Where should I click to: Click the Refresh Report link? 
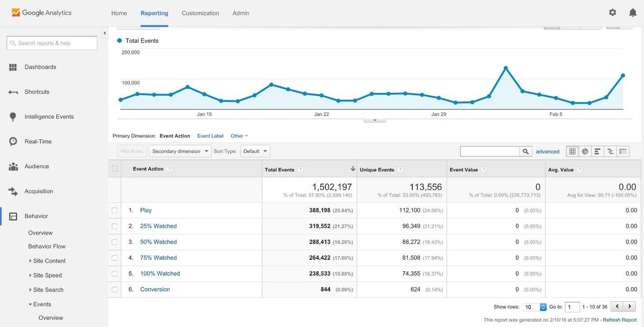[619, 320]
